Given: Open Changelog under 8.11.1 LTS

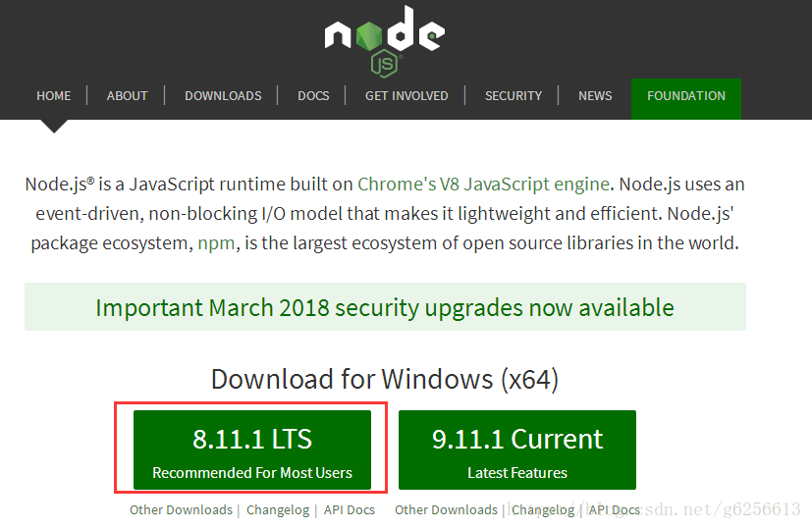Looking at the screenshot, I should coord(278,509).
